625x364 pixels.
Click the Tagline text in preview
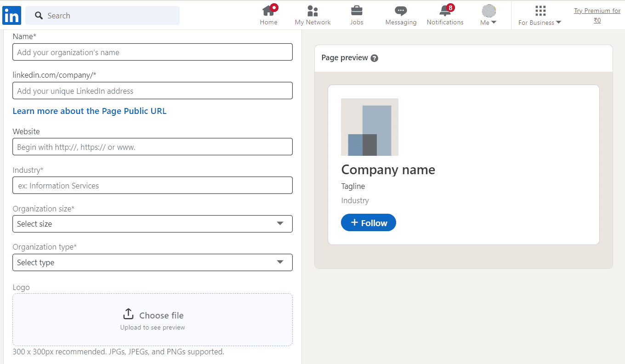pyautogui.click(x=353, y=186)
